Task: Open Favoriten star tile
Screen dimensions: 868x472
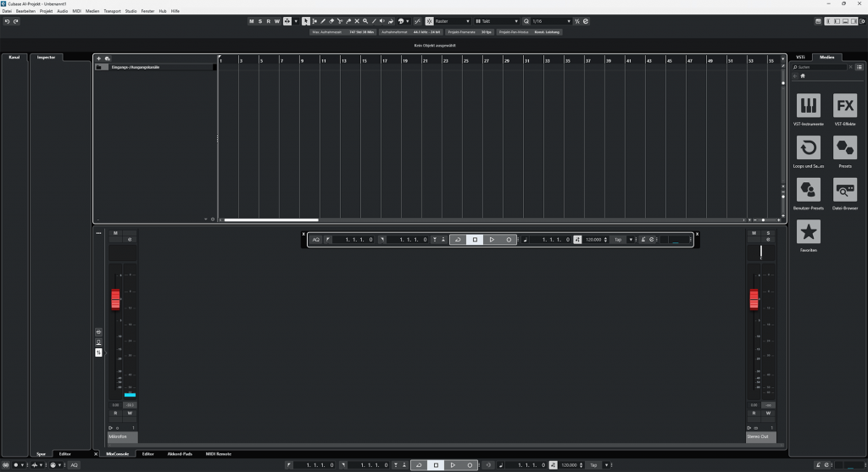Action: pyautogui.click(x=808, y=231)
